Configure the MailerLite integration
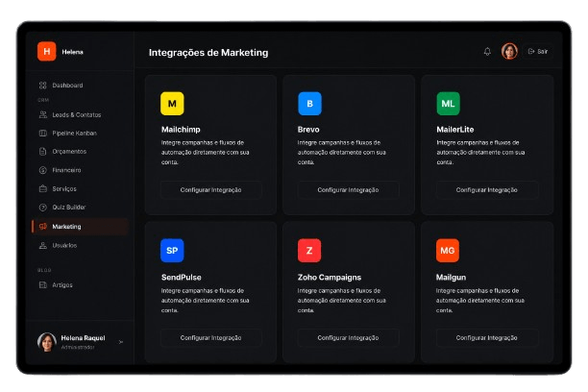Image resolution: width=588 pixels, height=392 pixels. pyautogui.click(x=487, y=190)
